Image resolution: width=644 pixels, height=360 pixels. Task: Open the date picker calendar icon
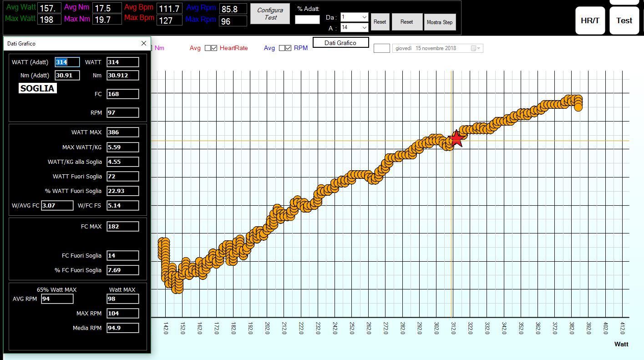point(474,48)
